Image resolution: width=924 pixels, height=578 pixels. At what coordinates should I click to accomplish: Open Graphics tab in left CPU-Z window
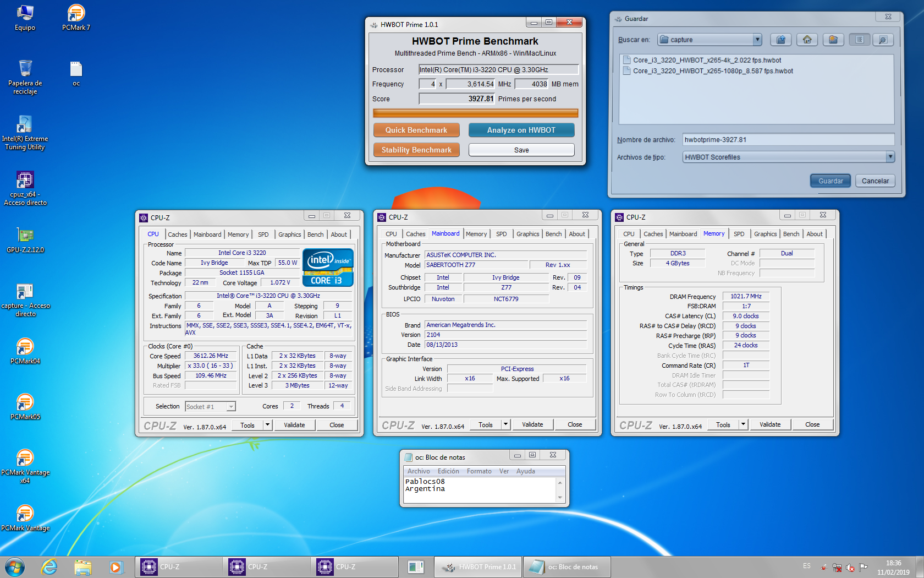pyautogui.click(x=289, y=235)
